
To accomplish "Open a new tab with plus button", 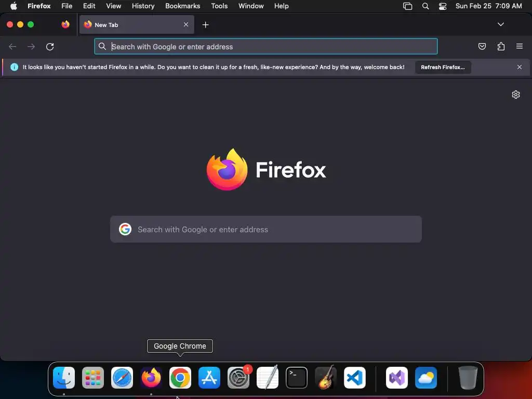I will (205, 25).
